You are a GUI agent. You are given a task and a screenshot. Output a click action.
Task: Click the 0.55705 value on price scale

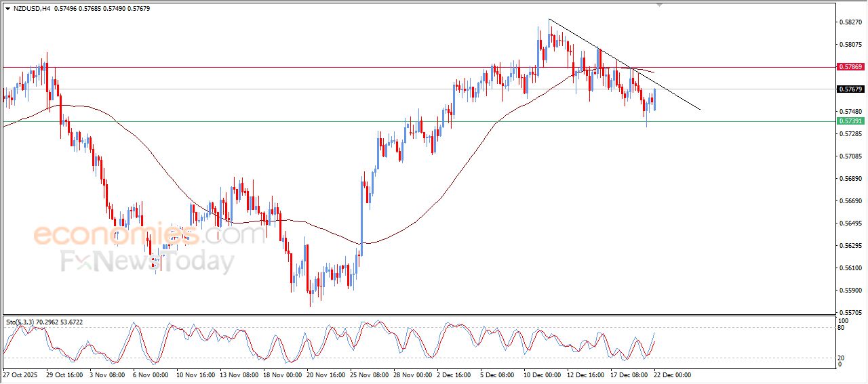click(x=850, y=313)
